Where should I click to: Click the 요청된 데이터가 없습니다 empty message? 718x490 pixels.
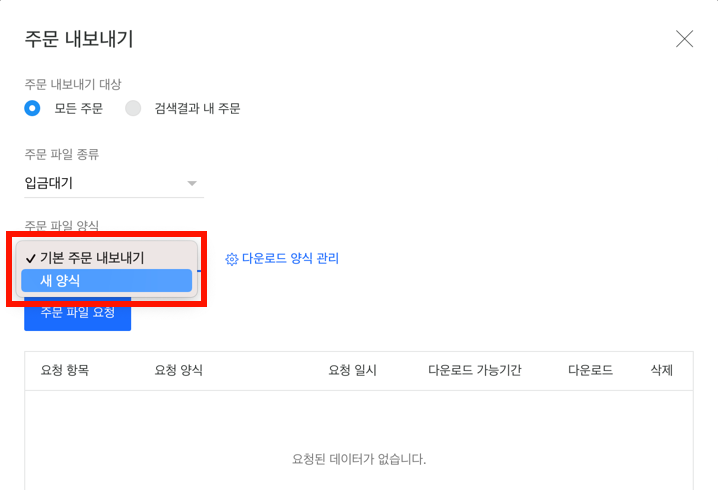click(359, 459)
